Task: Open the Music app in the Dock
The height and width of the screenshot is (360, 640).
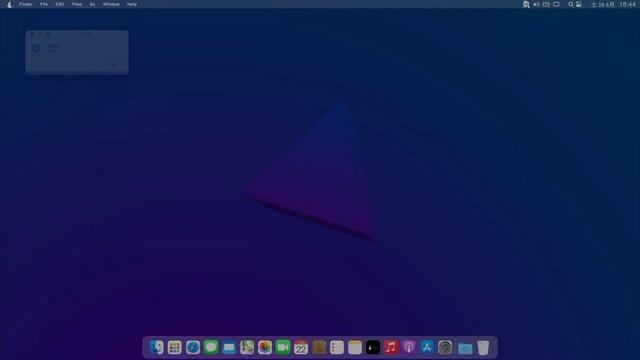Action: (x=391, y=347)
